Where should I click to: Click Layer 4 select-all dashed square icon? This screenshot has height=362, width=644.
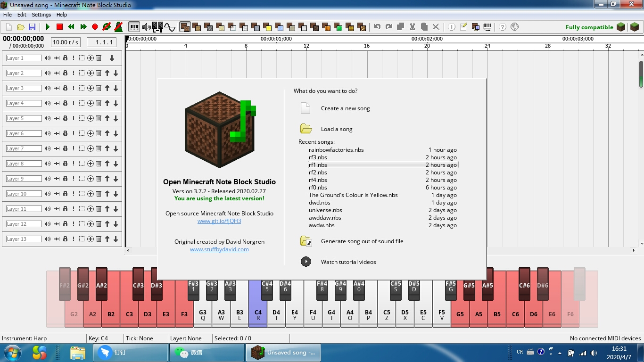coord(82,103)
